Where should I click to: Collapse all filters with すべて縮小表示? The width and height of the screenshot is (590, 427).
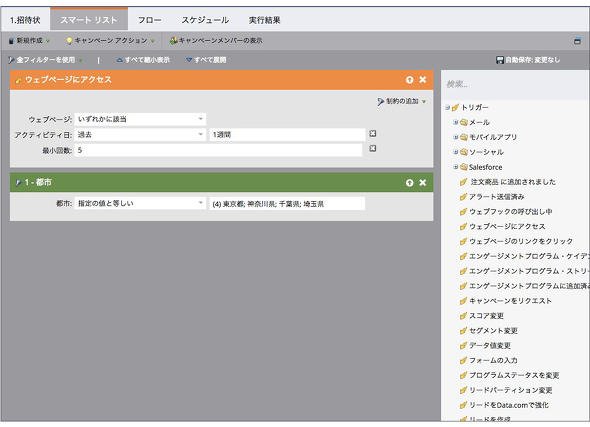[143, 60]
